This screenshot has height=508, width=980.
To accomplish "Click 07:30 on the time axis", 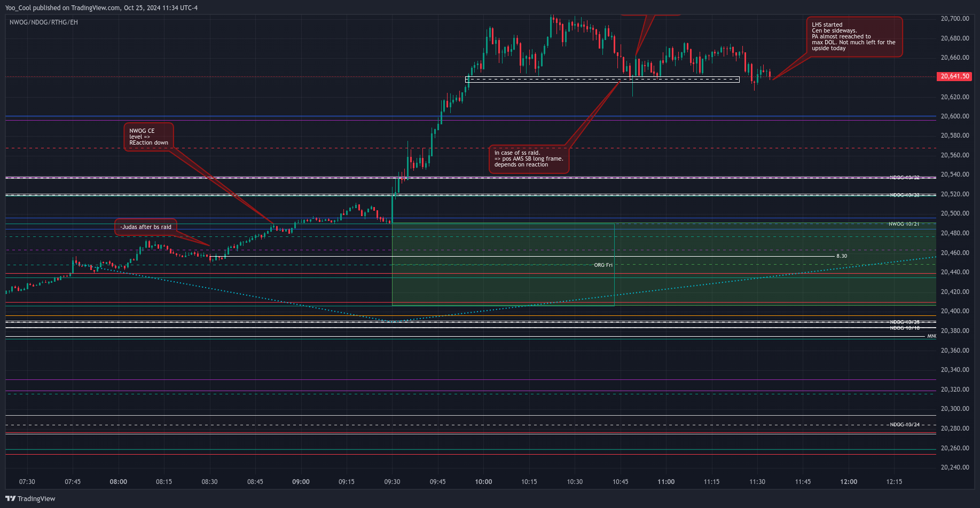I will pyautogui.click(x=27, y=482).
